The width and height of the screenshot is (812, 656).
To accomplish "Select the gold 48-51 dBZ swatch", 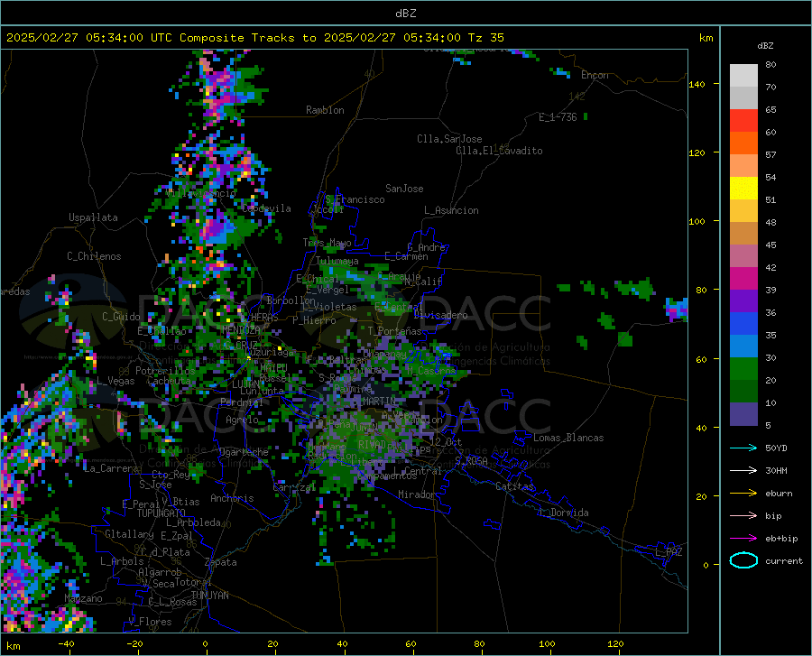I will tap(743, 211).
